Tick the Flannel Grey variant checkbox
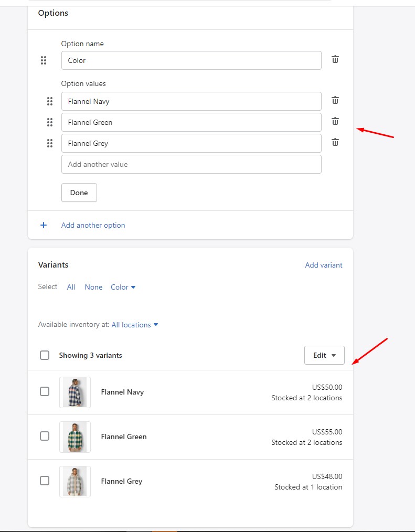The width and height of the screenshot is (415, 532). coord(45,481)
